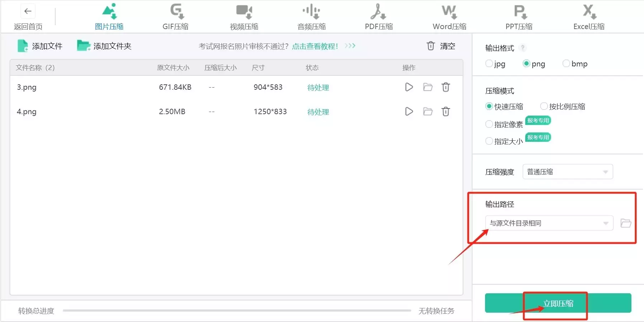
Task: Click the 待处理 status of 4.png
Action: tap(318, 112)
